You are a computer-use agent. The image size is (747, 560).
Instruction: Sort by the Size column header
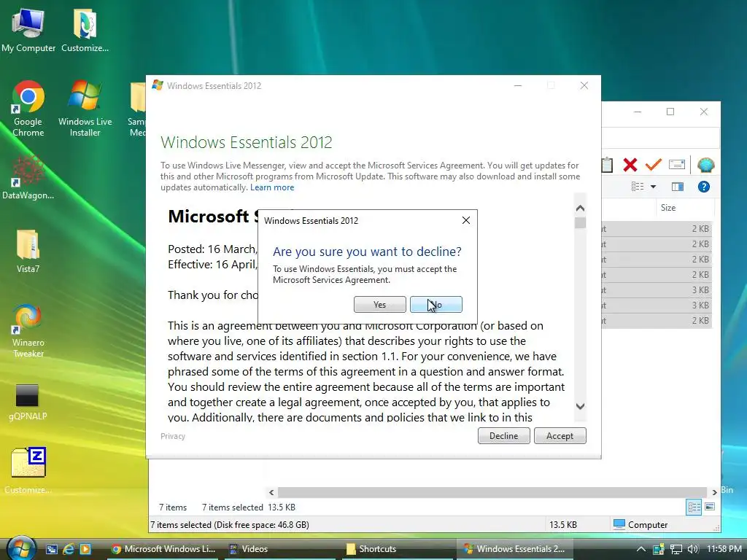coord(668,208)
